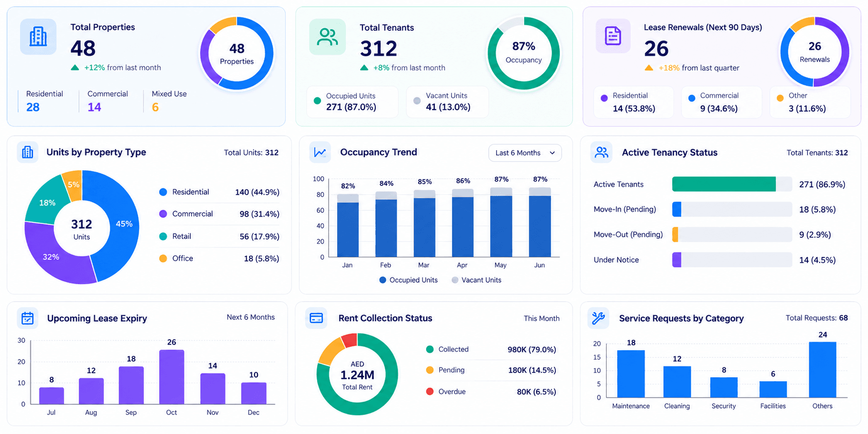Click the green up arrow beside +12%

(75, 68)
